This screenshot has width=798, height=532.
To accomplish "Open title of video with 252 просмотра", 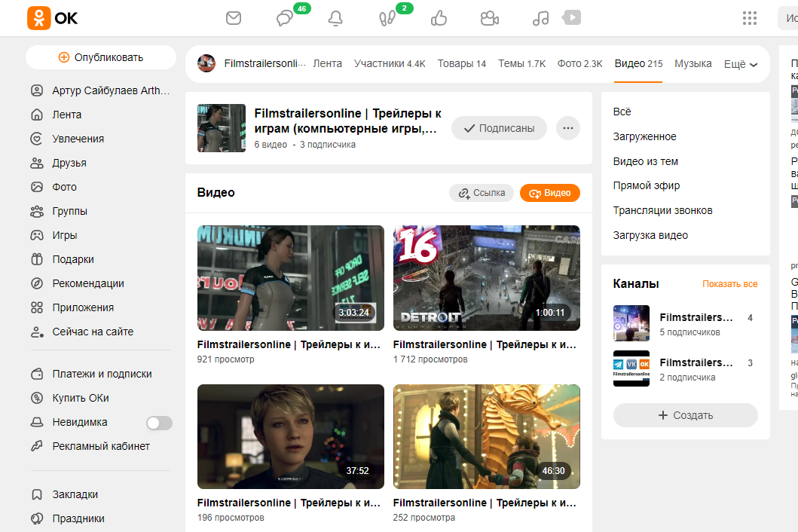I will pos(485,503).
